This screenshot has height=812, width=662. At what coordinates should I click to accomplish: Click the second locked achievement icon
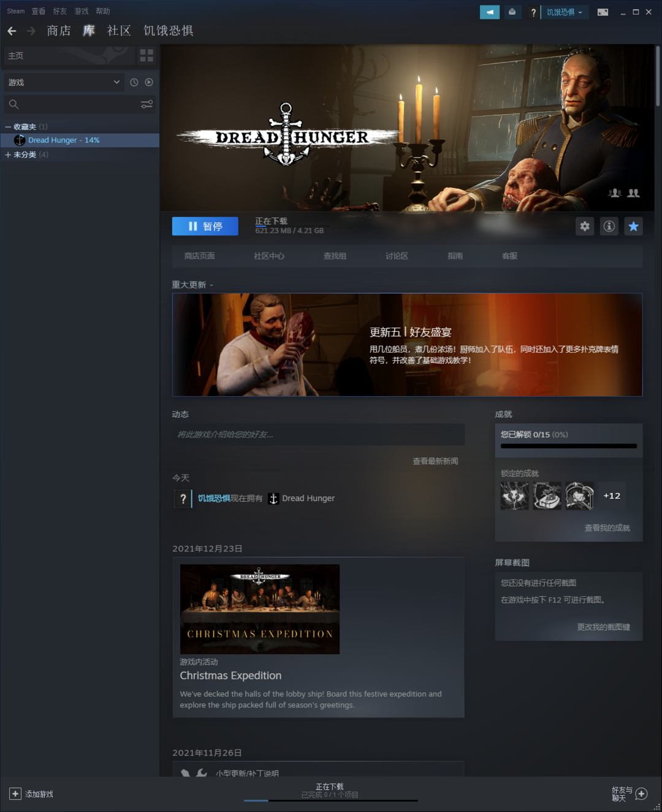tap(547, 496)
